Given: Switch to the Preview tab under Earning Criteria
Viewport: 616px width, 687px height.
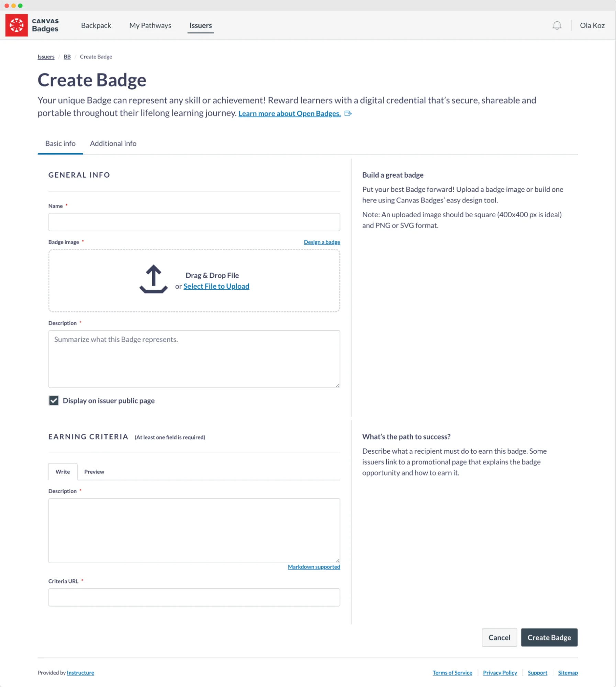Looking at the screenshot, I should pos(94,472).
